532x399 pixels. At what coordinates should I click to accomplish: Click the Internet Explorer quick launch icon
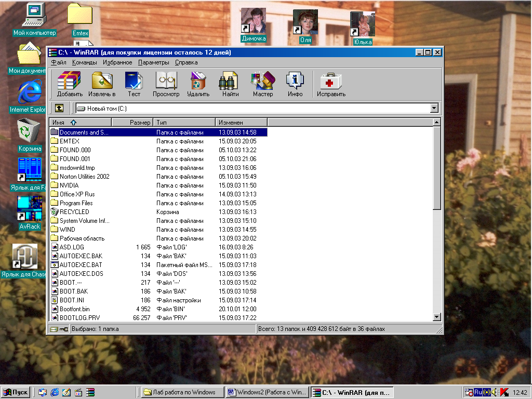[54, 392]
